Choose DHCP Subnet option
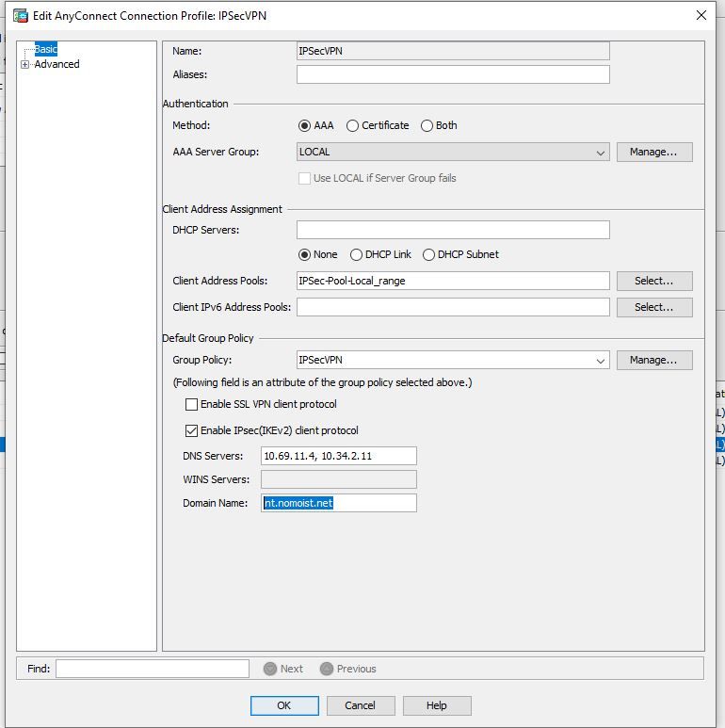 (428, 254)
